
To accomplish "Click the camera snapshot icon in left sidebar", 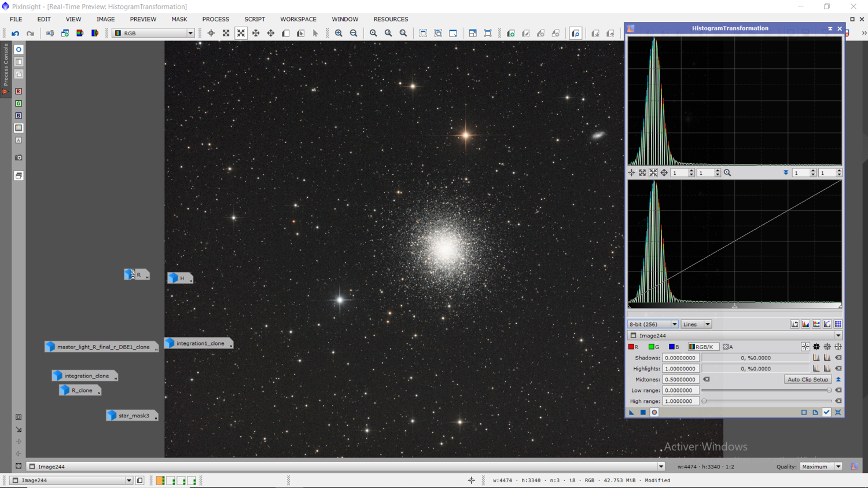I will pos(19,157).
